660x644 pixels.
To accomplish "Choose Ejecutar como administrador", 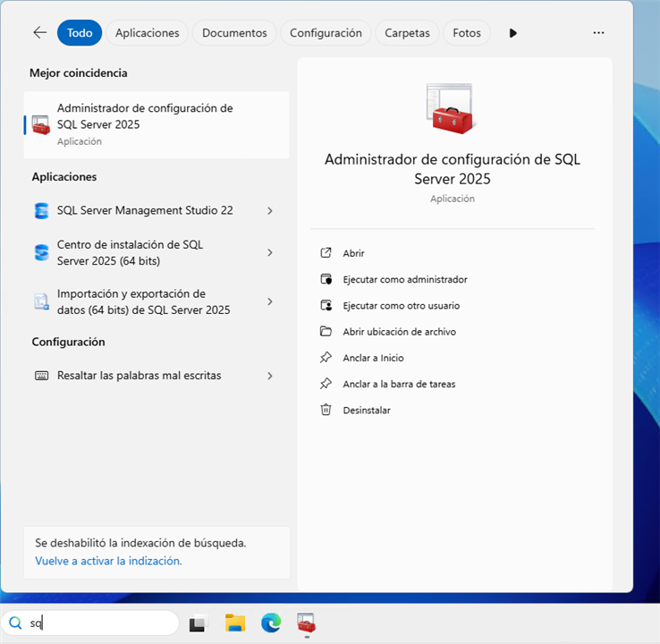I will coord(405,279).
